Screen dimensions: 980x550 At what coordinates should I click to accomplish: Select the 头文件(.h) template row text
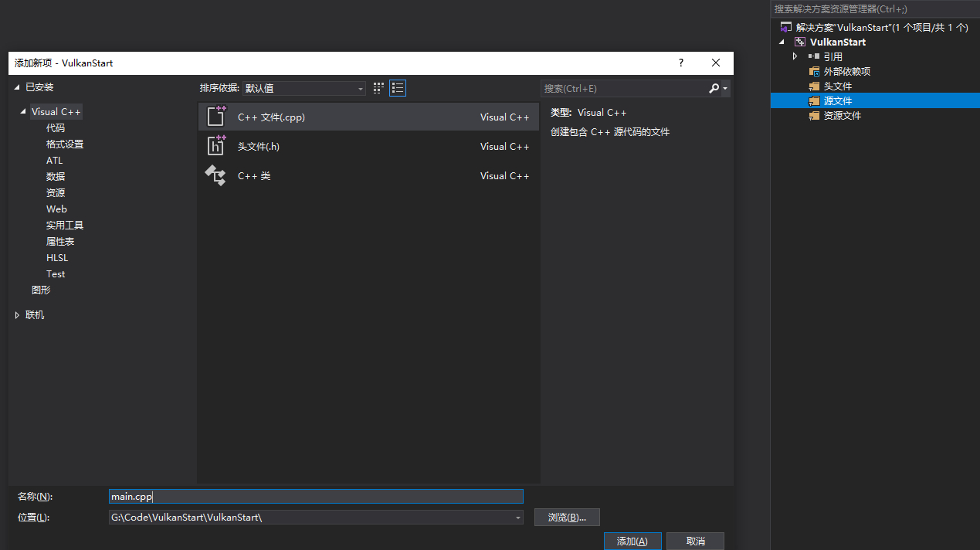tap(259, 147)
